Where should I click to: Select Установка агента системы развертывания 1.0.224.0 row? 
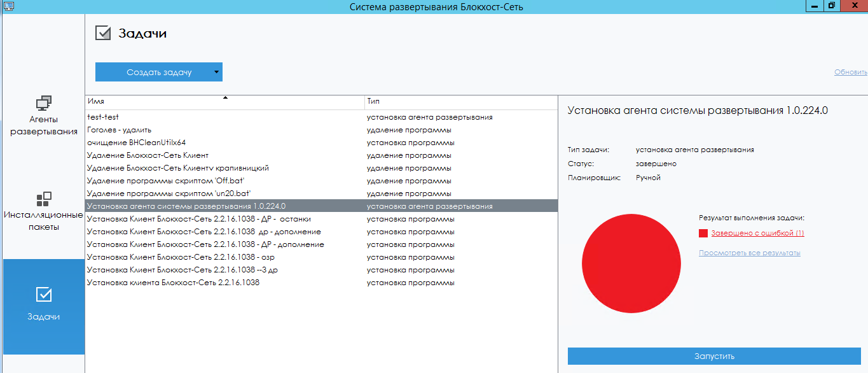tap(321, 206)
